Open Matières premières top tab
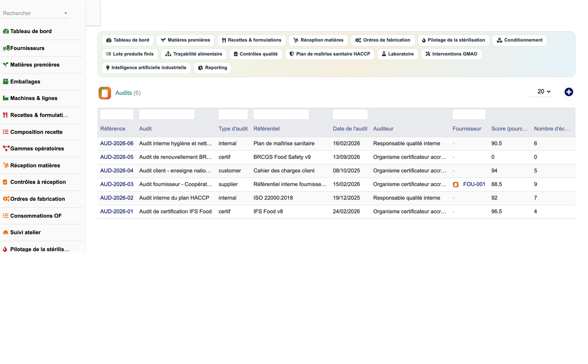Viewport: 588px width, 364px height. pos(186,40)
